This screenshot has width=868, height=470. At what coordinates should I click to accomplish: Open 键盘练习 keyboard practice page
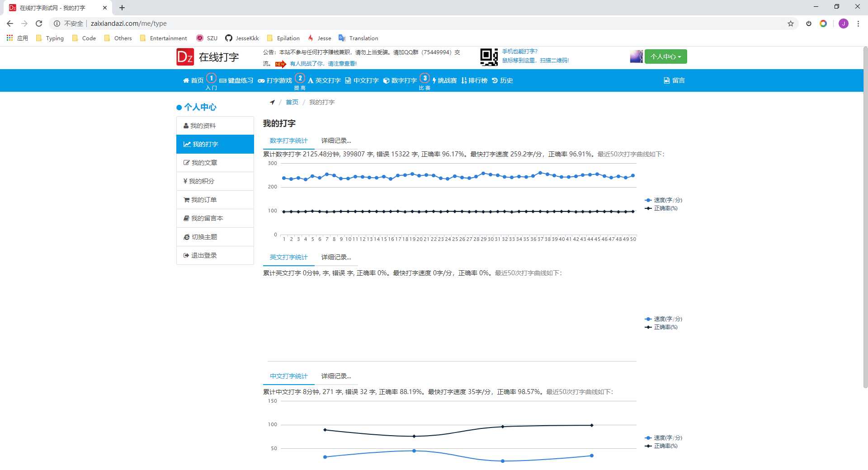coord(236,80)
